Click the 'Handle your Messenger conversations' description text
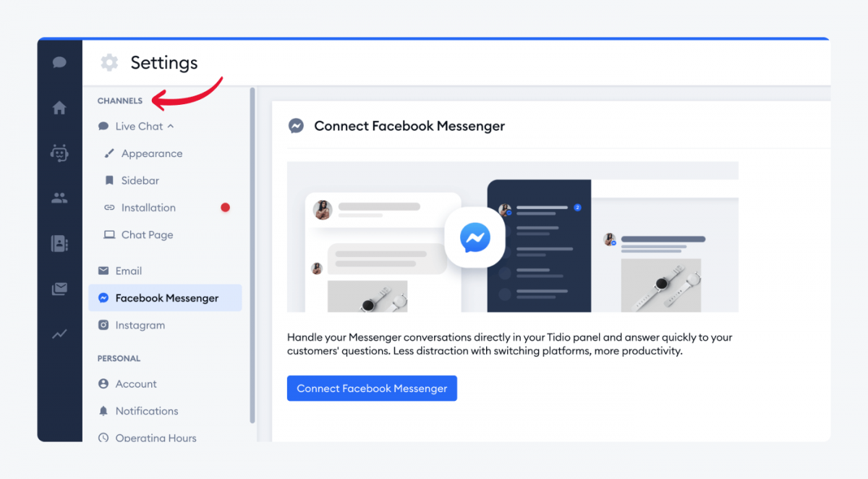 click(x=510, y=344)
